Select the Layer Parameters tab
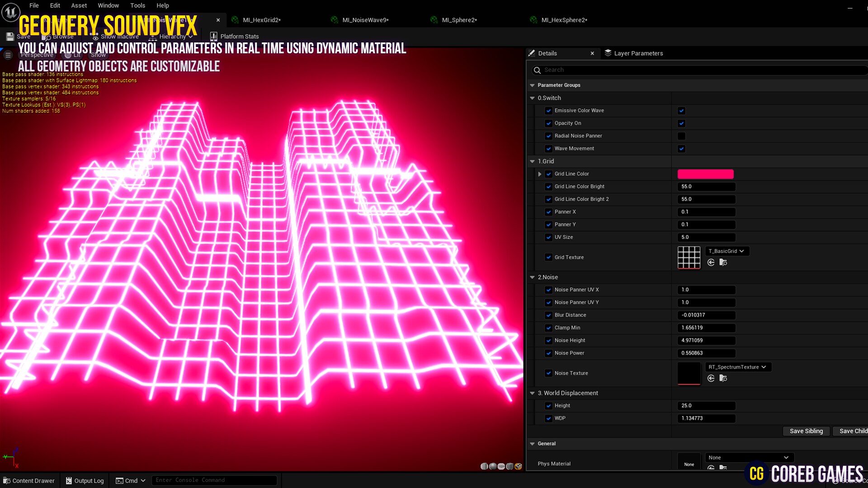Image resolution: width=868 pixels, height=488 pixels. (x=638, y=53)
